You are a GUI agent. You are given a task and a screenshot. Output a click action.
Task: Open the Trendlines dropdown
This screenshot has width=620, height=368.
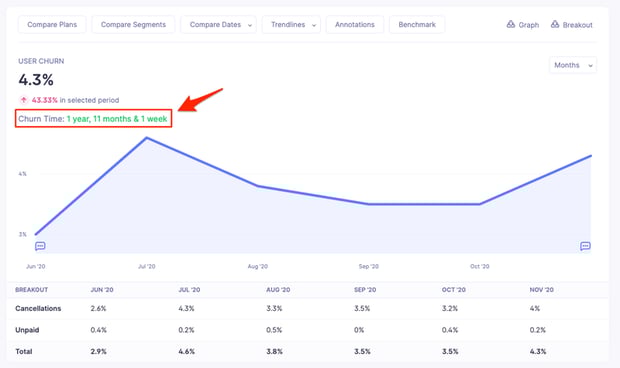click(291, 25)
